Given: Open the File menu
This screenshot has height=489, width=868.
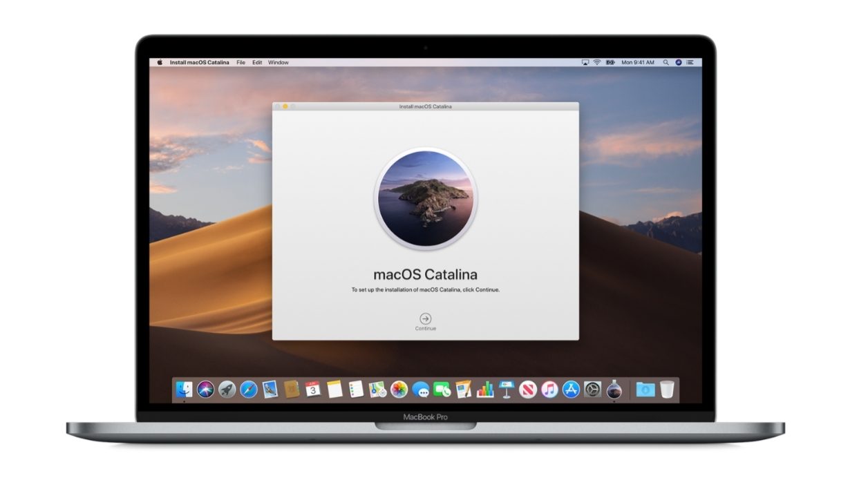Looking at the screenshot, I should (x=241, y=62).
